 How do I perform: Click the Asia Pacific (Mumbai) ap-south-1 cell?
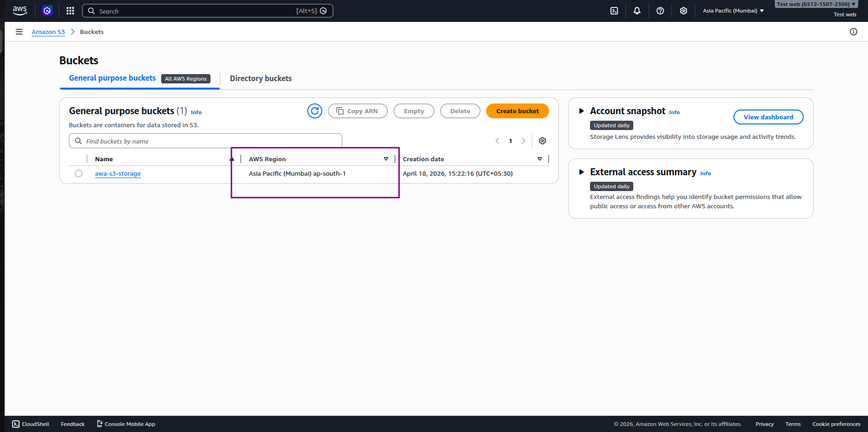pos(297,173)
